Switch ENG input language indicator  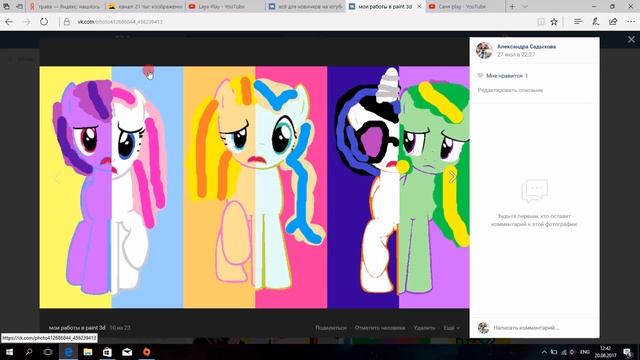(x=585, y=352)
